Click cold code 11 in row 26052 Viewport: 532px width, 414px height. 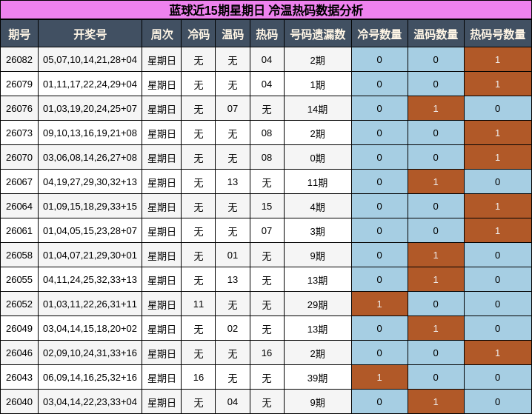[199, 304]
